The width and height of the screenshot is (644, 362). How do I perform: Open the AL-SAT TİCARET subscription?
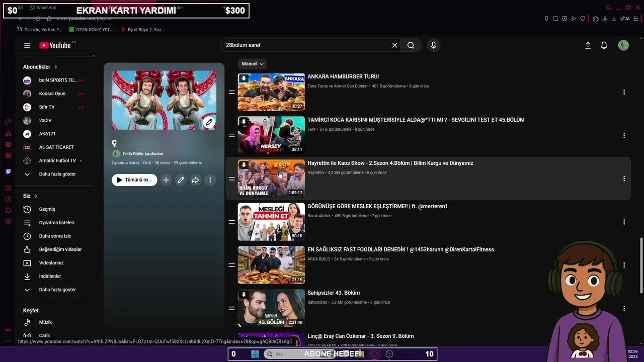[x=54, y=147]
